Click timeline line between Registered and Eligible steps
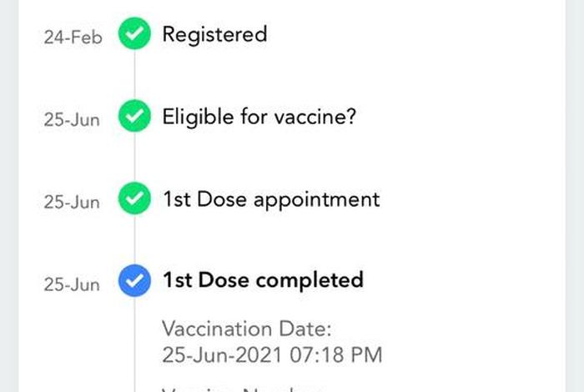The width and height of the screenshot is (584, 392). click(134, 74)
